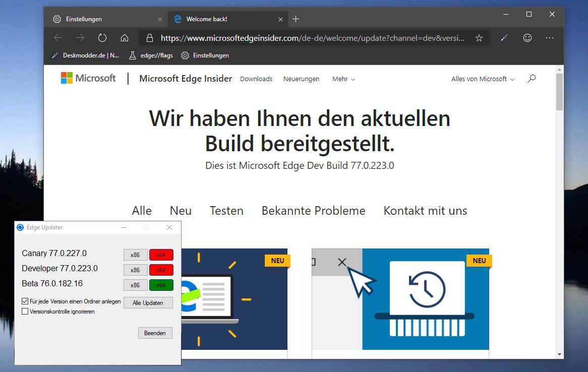Download Canary x86 in Edge Updater
This screenshot has width=588, height=372.
pos(135,255)
